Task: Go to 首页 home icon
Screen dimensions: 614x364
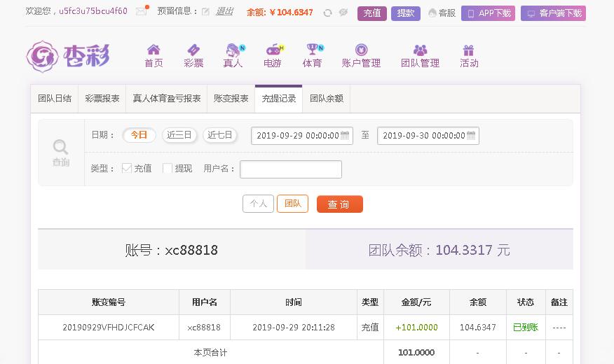Action: tap(153, 56)
